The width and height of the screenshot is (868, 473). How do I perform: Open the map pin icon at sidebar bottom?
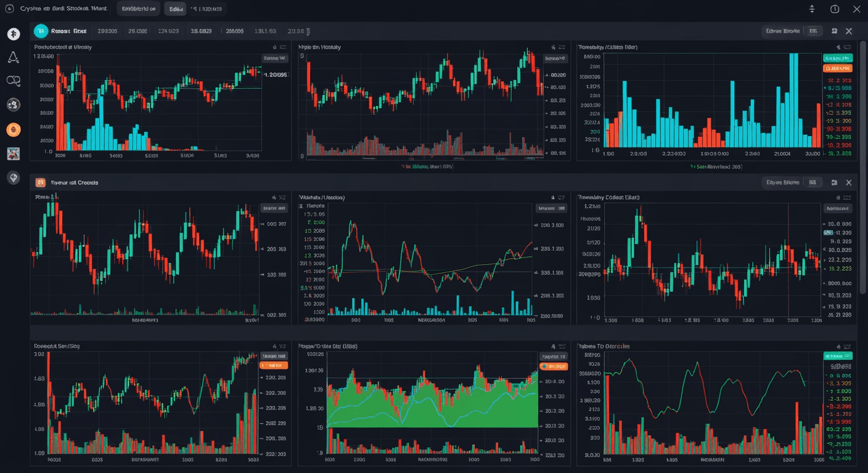tap(14, 177)
